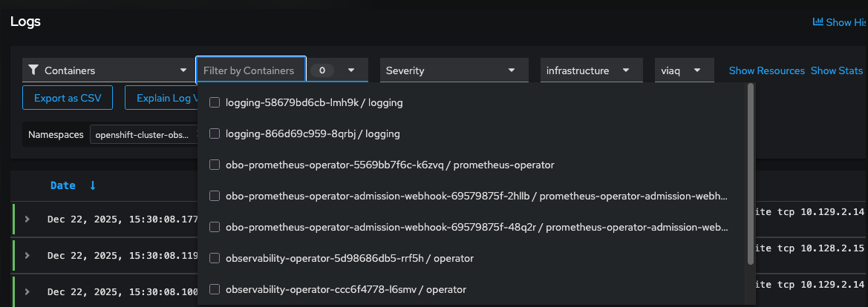Click the funnel filter icon
Screen dimensions: 868x307
tap(33, 70)
